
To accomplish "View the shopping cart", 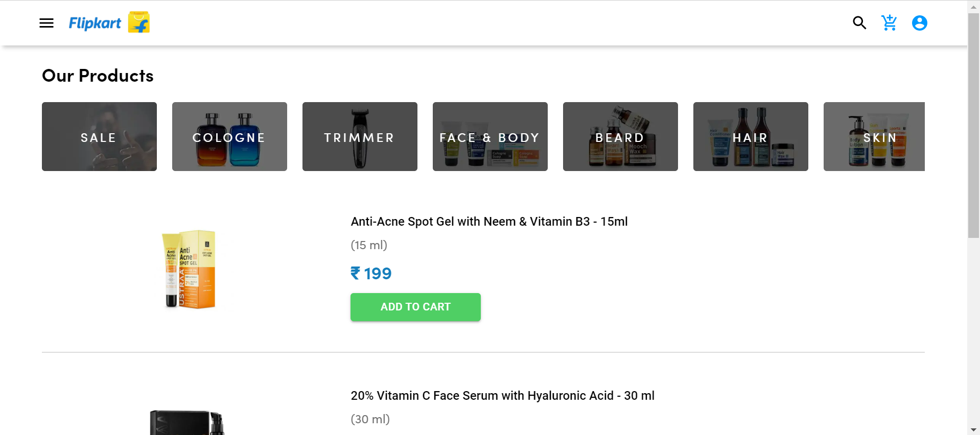I will [x=889, y=22].
